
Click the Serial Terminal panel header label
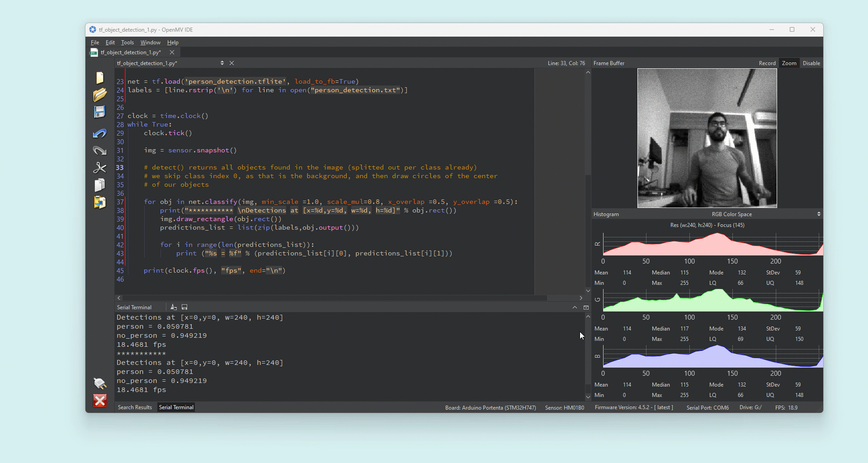pos(134,307)
